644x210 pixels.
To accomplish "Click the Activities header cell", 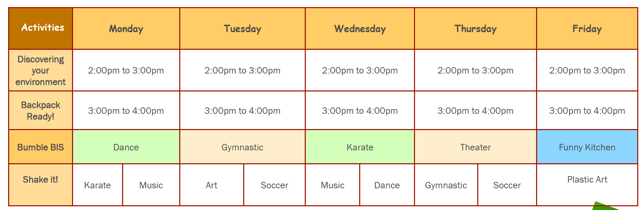I will point(41,28).
